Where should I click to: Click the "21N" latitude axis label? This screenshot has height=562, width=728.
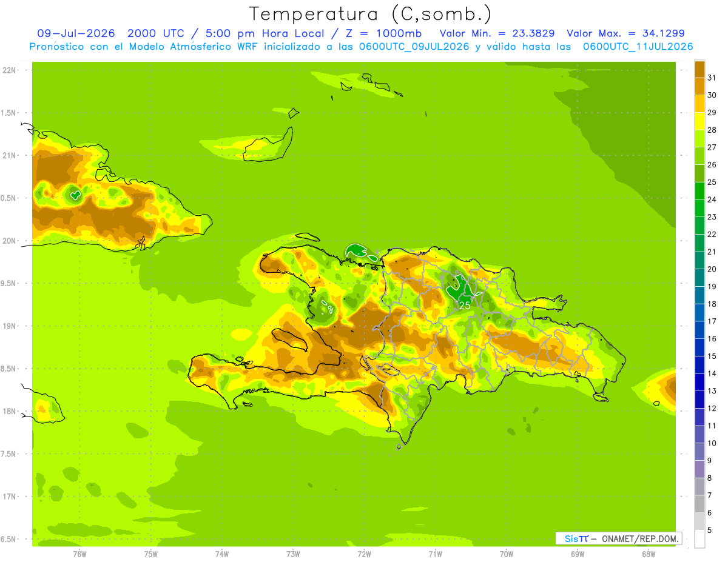pos(10,156)
